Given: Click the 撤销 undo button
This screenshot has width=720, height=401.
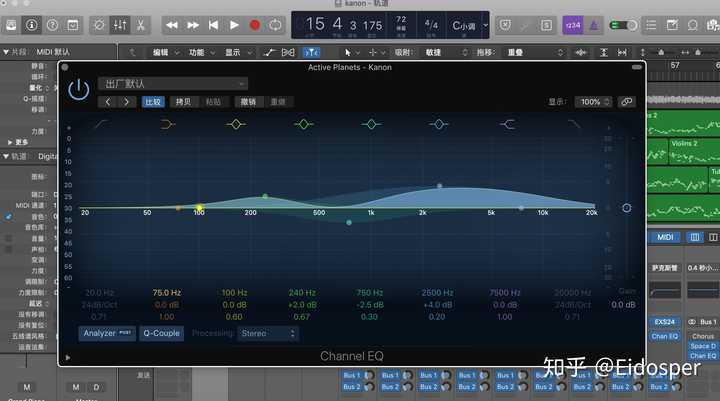Looking at the screenshot, I should [248, 102].
